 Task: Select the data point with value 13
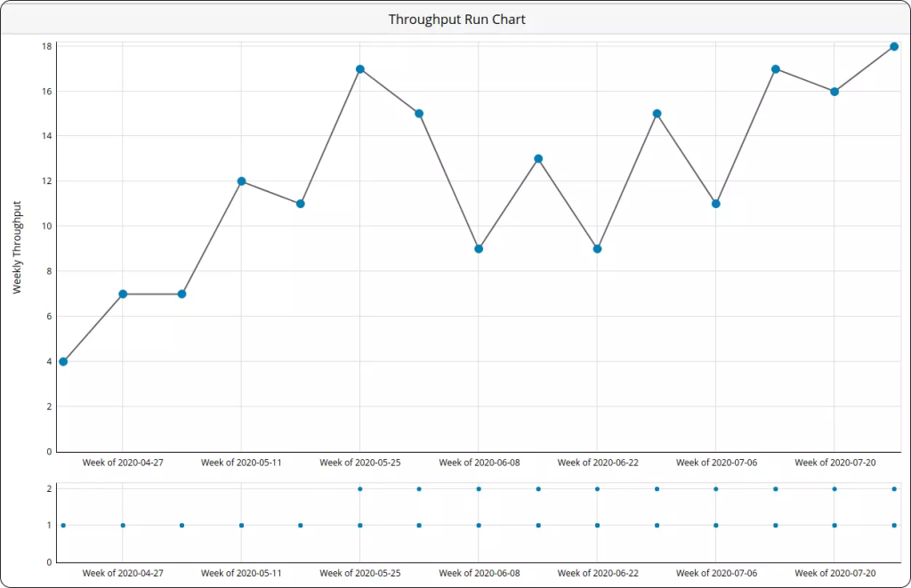pos(538,159)
